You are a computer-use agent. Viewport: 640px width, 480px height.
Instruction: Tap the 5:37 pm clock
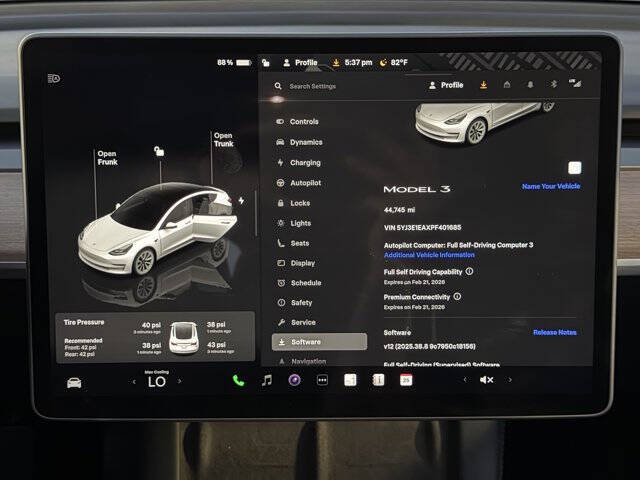[358, 62]
